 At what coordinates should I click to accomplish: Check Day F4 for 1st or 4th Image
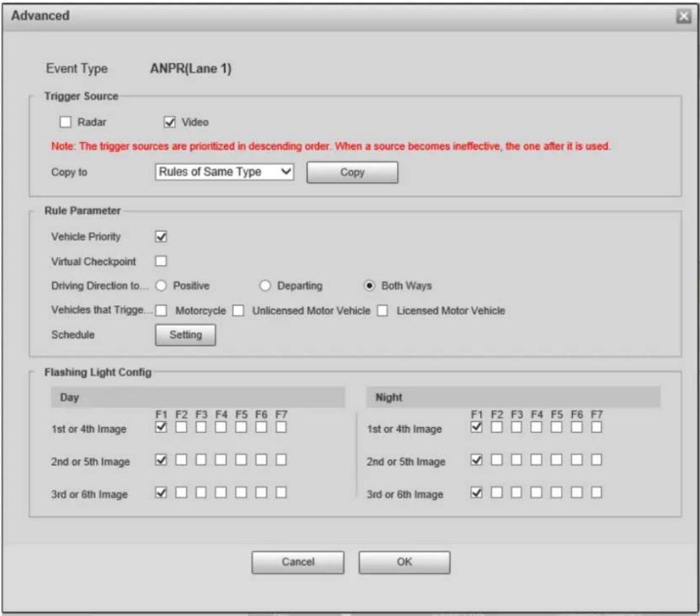pos(221,428)
